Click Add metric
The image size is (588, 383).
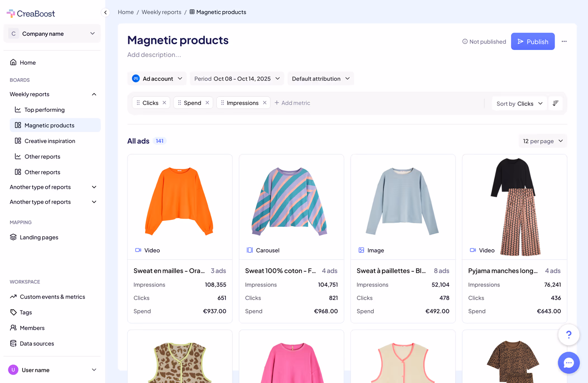pos(292,103)
